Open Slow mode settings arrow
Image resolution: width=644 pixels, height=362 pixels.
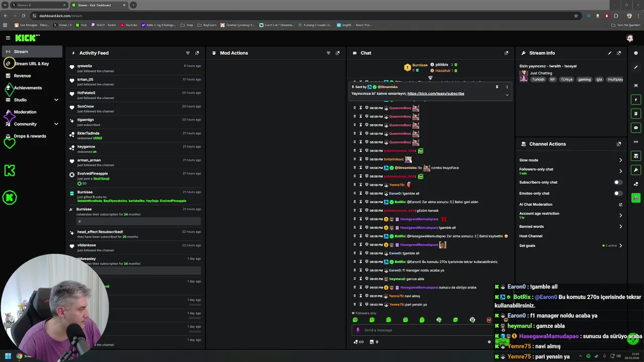tap(620, 160)
